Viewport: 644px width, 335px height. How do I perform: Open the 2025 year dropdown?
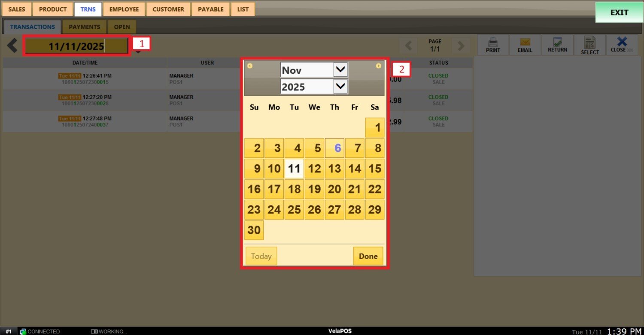click(x=340, y=87)
